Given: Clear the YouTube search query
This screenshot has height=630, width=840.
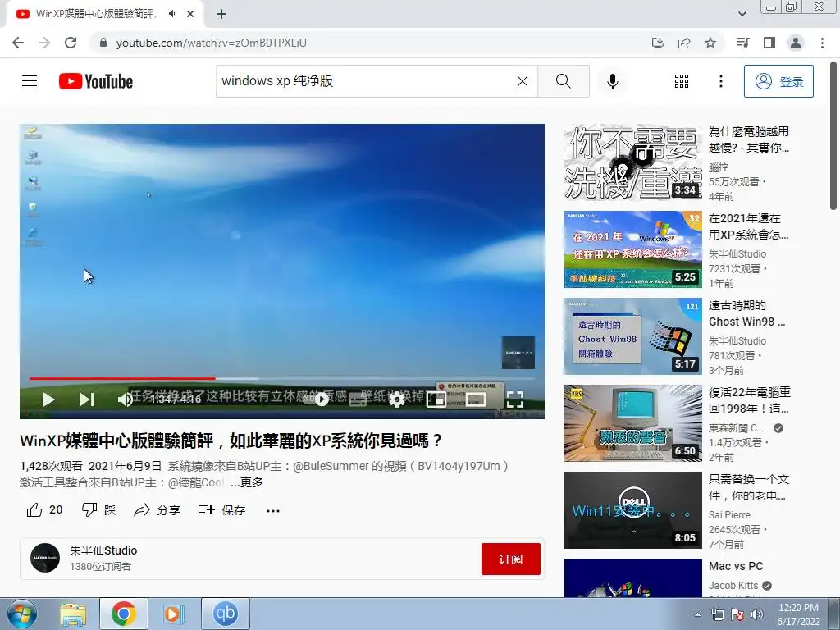Looking at the screenshot, I should 523,81.
